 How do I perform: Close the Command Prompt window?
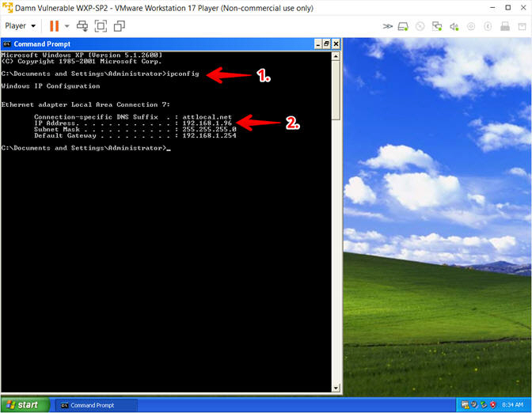coord(336,44)
